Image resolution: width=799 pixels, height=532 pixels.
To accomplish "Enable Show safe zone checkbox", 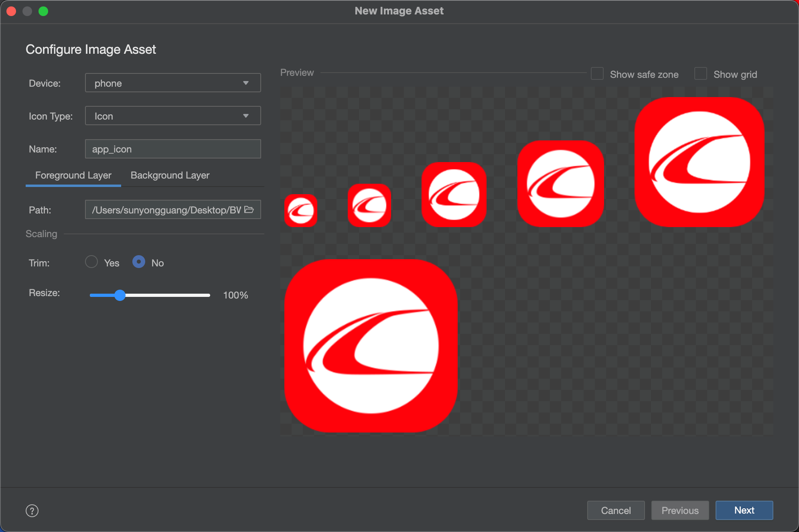I will click(x=597, y=74).
